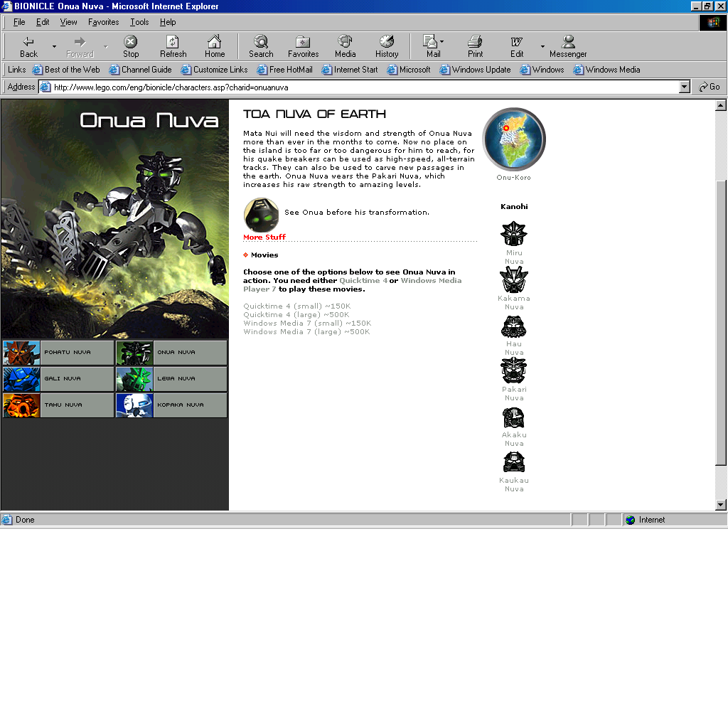This screenshot has height=711, width=728.
Task: Open the Help menu
Action: tap(168, 22)
